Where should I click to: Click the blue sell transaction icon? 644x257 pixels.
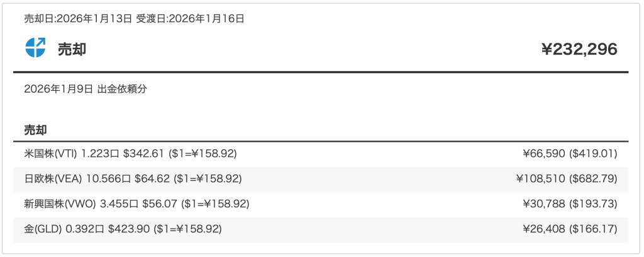pos(35,48)
